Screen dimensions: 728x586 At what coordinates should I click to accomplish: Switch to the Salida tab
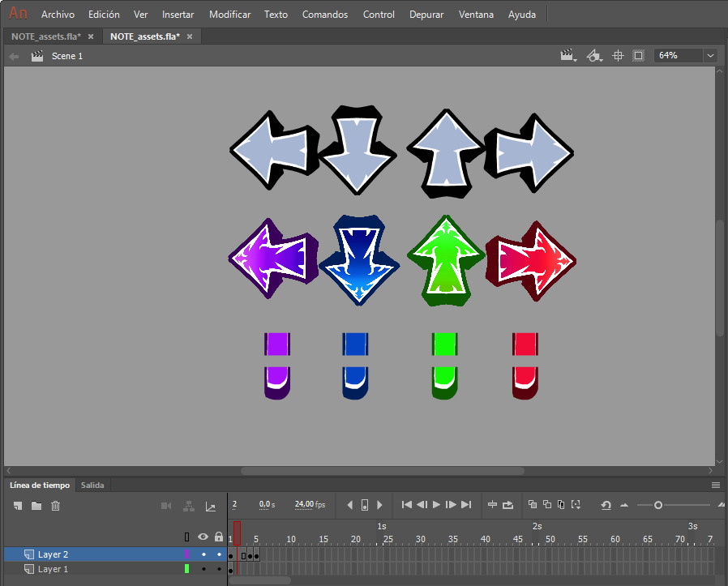[92, 485]
